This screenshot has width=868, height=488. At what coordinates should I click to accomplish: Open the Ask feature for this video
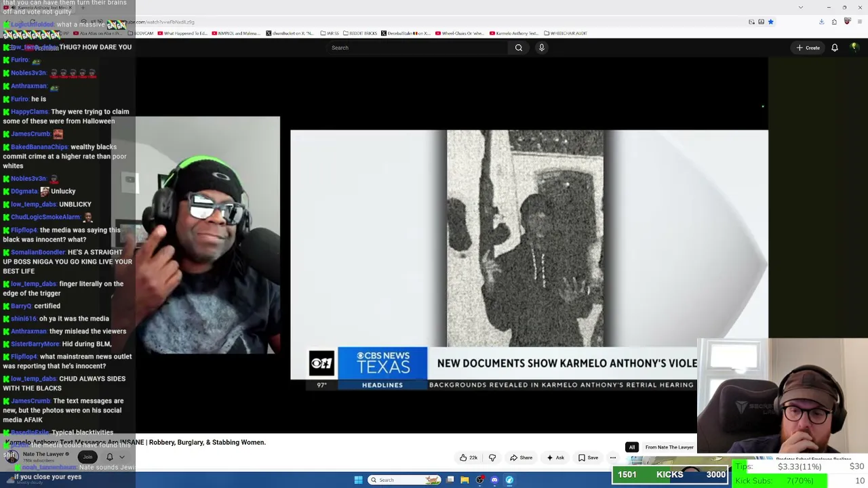point(555,457)
